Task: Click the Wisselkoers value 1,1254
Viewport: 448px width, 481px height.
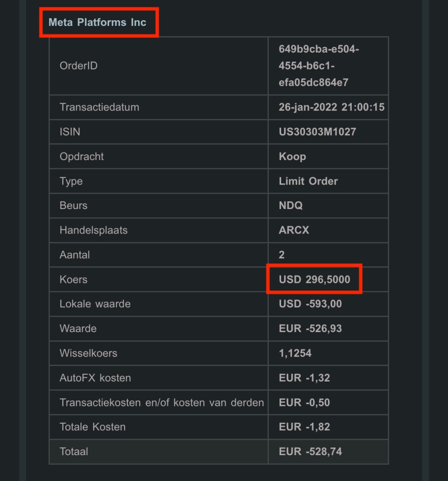Action: click(x=295, y=353)
